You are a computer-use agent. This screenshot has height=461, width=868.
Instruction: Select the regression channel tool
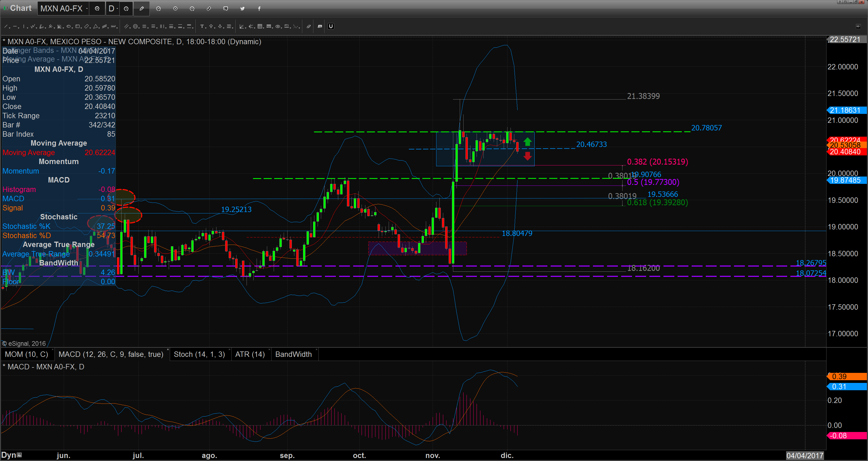104,26
